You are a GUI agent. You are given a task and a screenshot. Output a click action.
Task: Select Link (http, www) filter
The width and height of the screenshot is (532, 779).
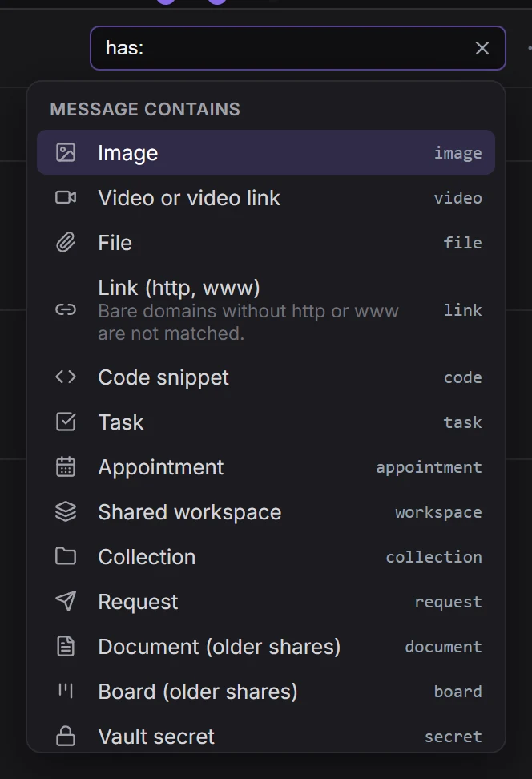click(x=266, y=310)
